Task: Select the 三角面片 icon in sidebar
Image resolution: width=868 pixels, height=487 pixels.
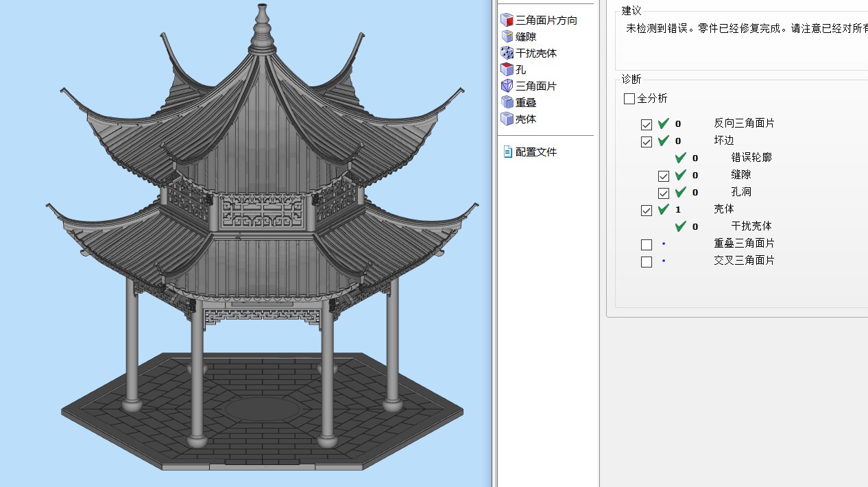Action: 507,86
